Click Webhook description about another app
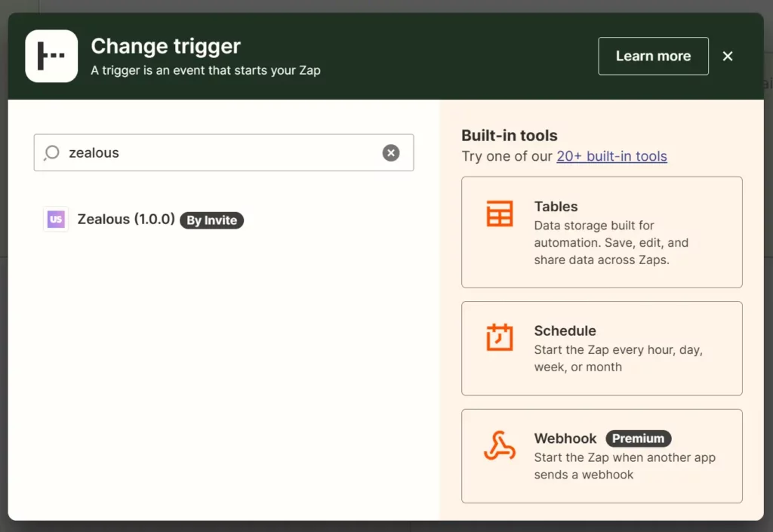Screen dimensions: 773x532 click(x=624, y=466)
